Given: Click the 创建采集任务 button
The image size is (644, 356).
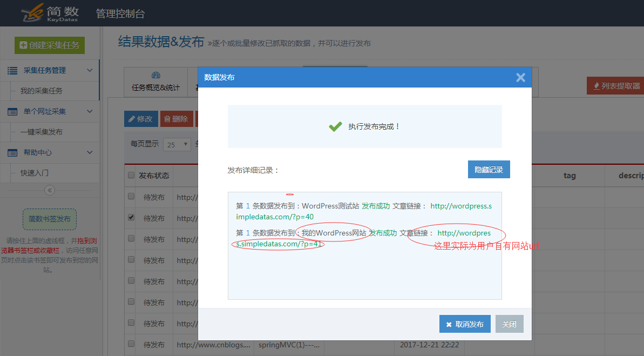Looking at the screenshot, I should 50,45.
